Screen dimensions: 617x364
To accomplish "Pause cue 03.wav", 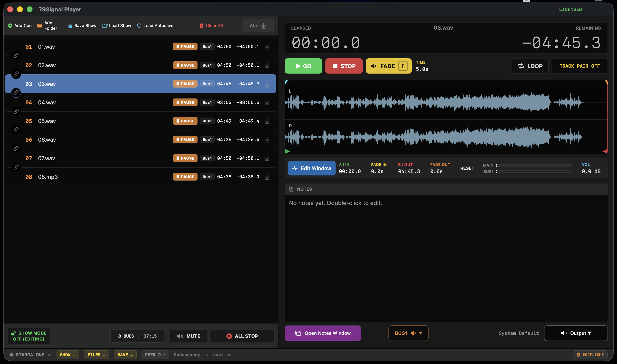I will click(185, 84).
